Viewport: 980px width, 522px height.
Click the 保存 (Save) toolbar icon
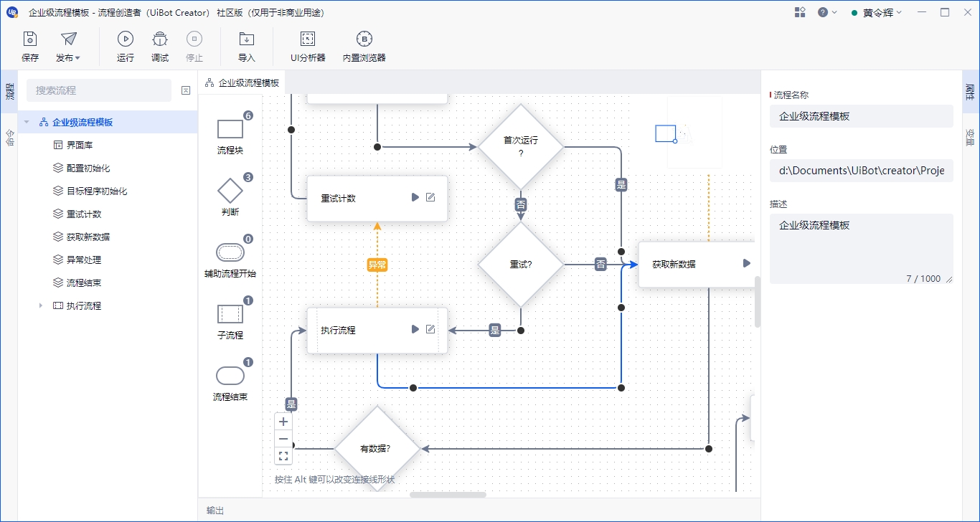30,39
